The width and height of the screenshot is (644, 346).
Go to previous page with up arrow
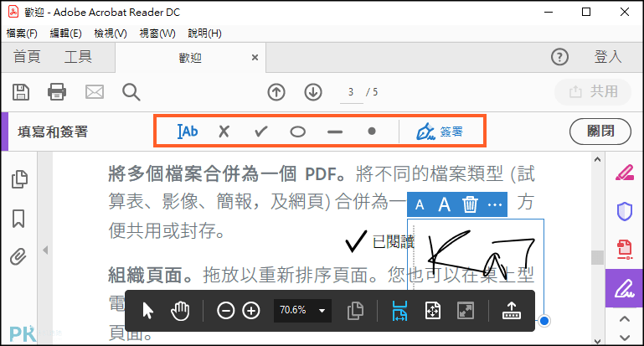[276, 92]
